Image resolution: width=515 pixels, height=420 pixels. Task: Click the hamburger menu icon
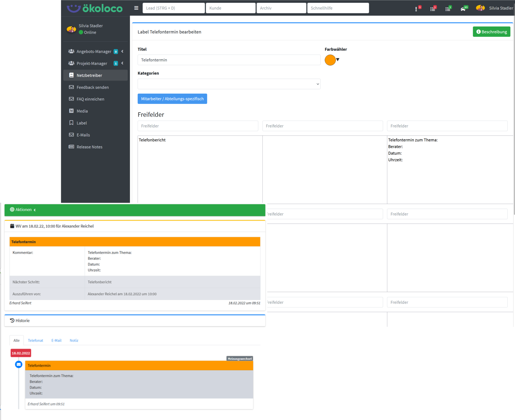point(136,8)
